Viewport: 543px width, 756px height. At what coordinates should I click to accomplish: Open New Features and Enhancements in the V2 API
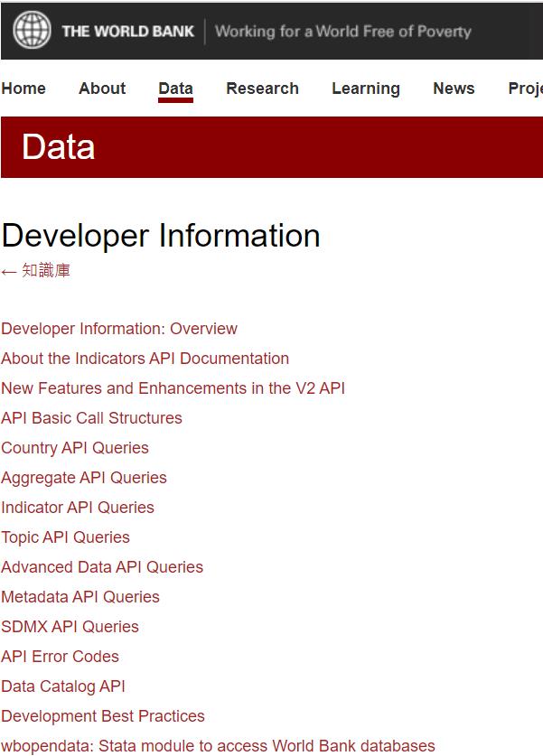[173, 388]
